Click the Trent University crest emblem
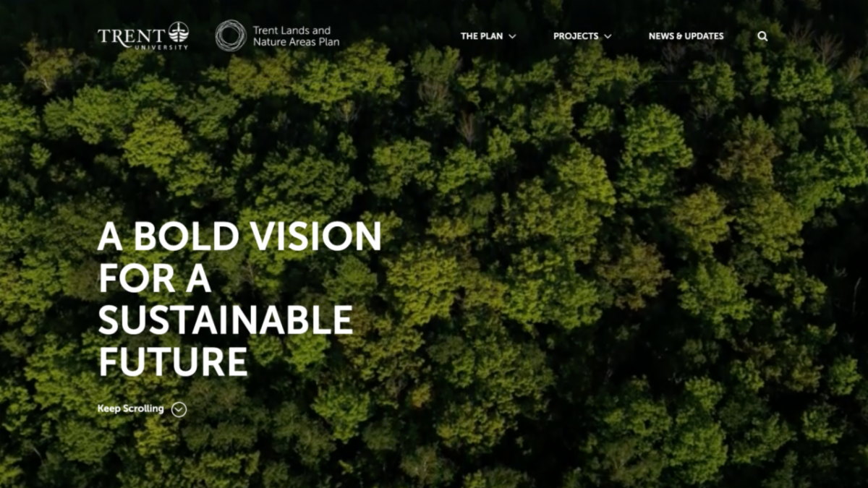The height and width of the screenshot is (488, 868). tap(179, 32)
